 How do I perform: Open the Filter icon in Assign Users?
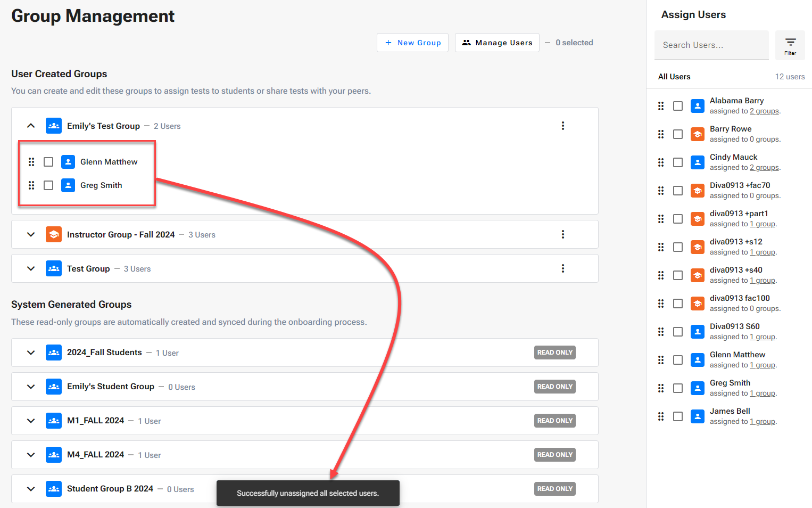(x=790, y=45)
